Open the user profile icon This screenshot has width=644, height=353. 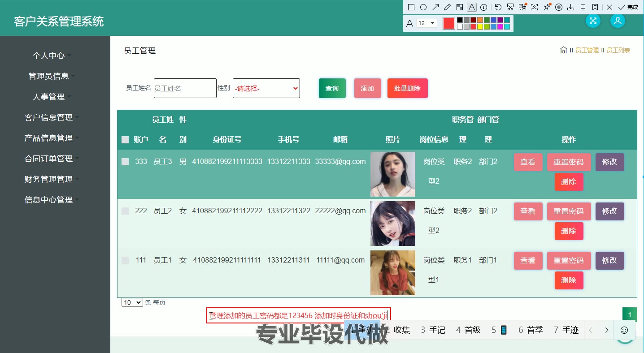click(618, 21)
